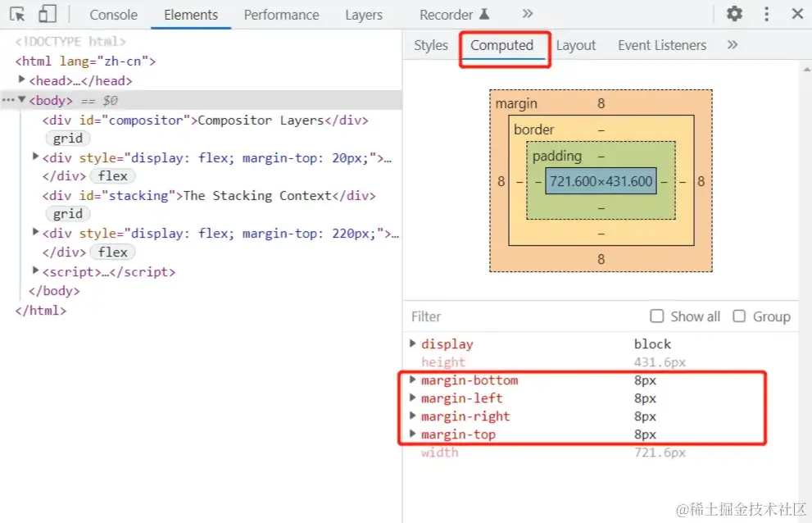
Task: Toggle grid badge on compositor div
Action: coord(68,139)
